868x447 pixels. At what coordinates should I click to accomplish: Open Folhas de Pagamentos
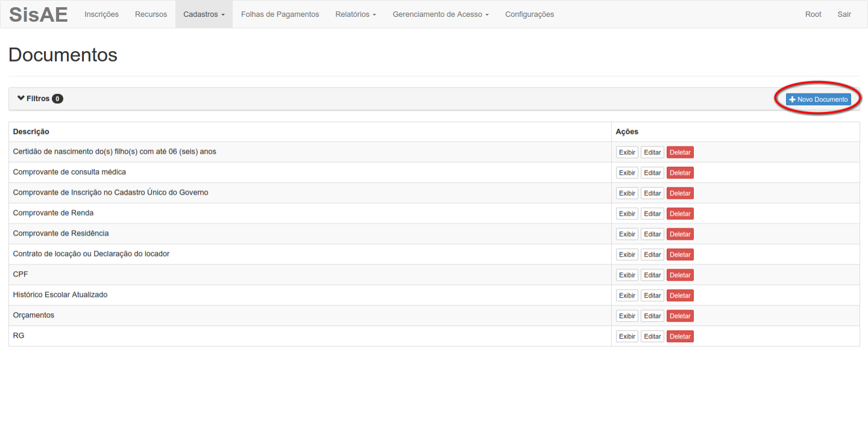[x=280, y=14]
